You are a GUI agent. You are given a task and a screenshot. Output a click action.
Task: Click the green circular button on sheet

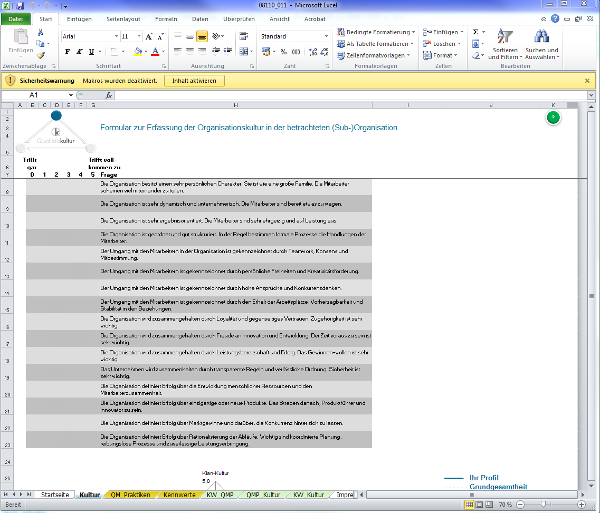coord(554,118)
